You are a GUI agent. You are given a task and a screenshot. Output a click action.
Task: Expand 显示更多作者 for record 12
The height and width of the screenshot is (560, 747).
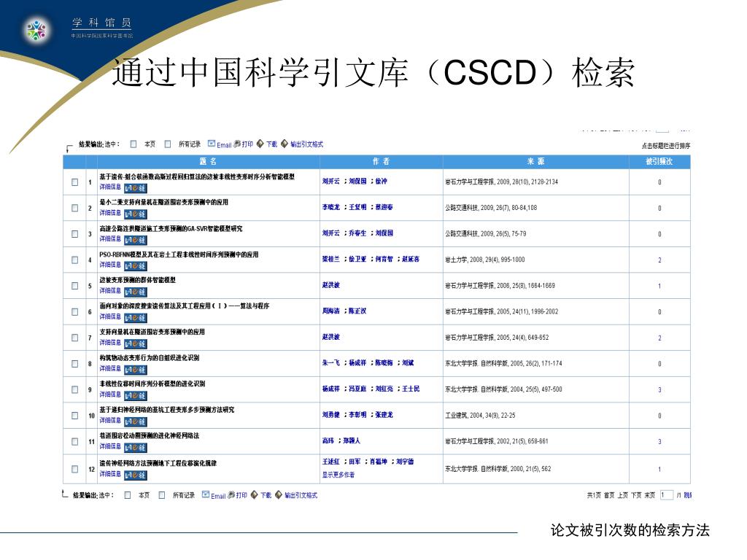[338, 475]
